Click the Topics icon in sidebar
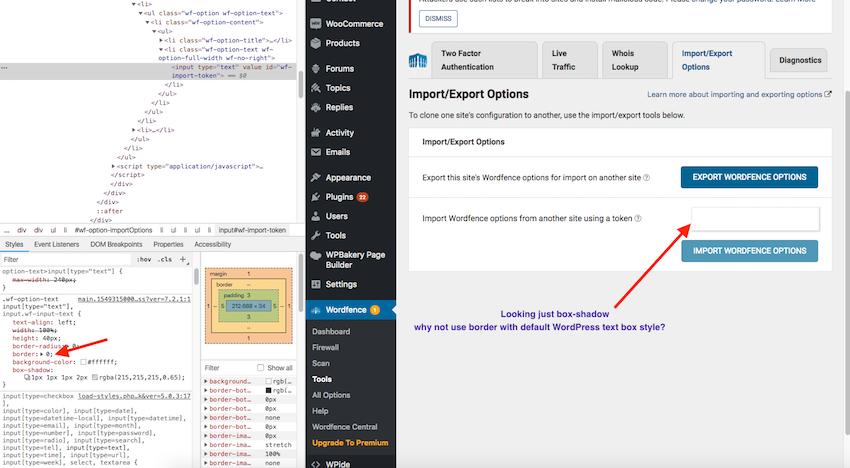 316,88
